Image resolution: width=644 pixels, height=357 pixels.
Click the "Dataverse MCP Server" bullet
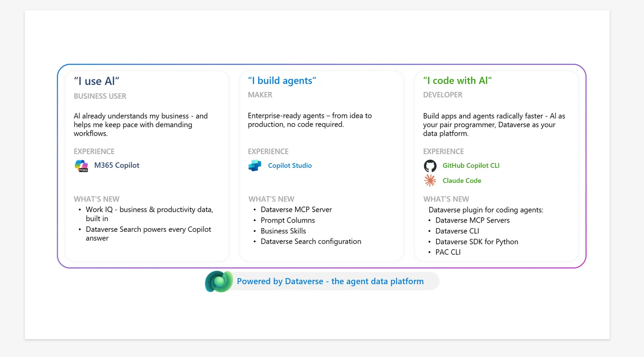[296, 210]
